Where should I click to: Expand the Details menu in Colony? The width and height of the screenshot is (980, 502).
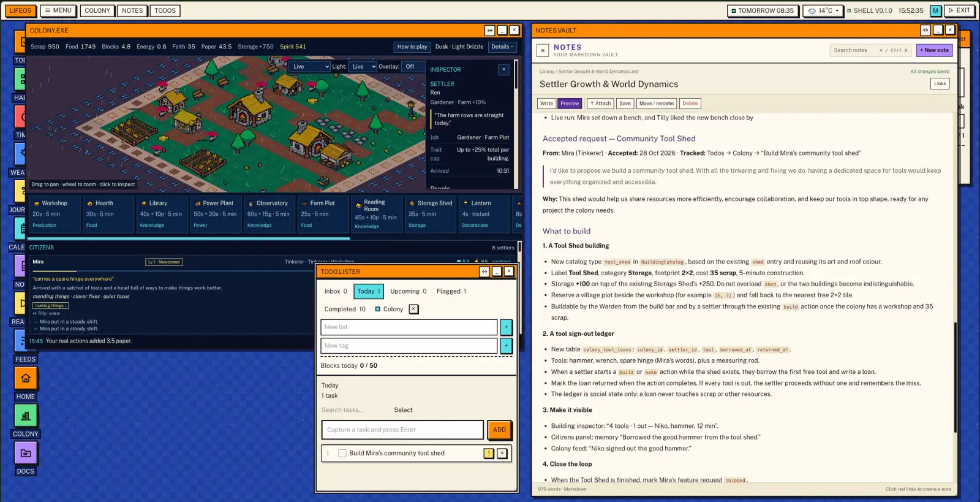502,47
